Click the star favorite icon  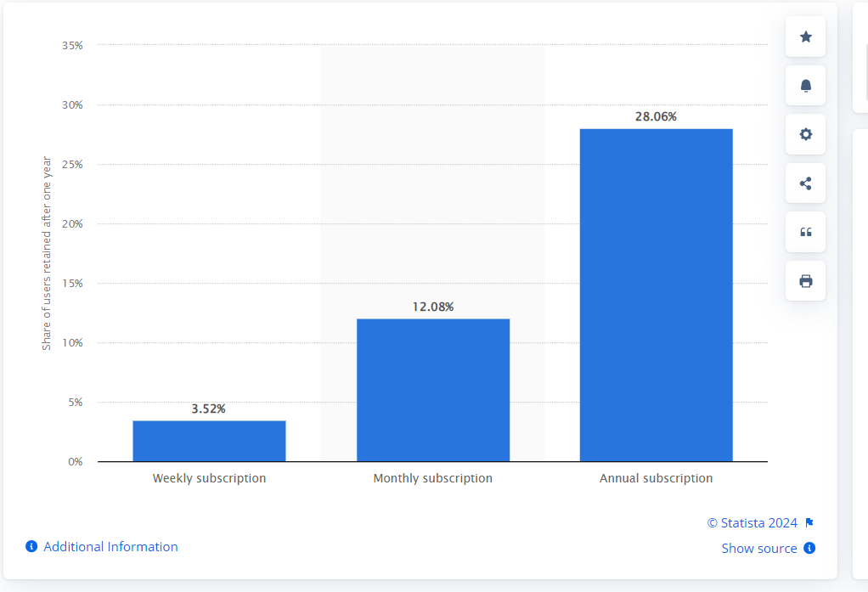[805, 37]
